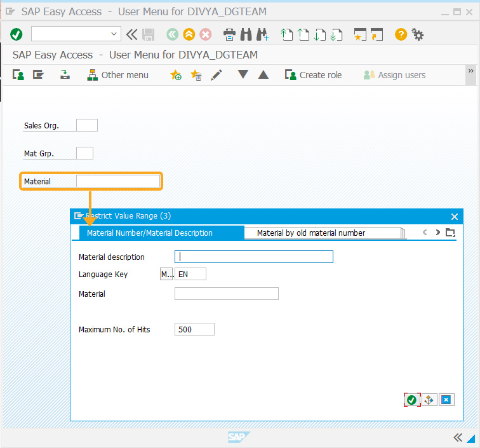This screenshot has height=448, width=480.
Task: Click the Mat Grp. input field
Action: pos(85,153)
